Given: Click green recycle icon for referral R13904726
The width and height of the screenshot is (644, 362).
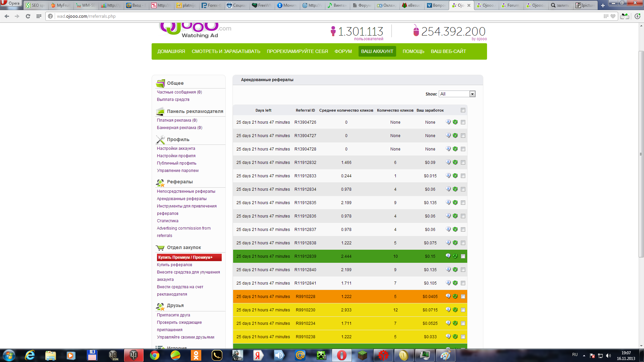Looking at the screenshot, I should tap(455, 122).
